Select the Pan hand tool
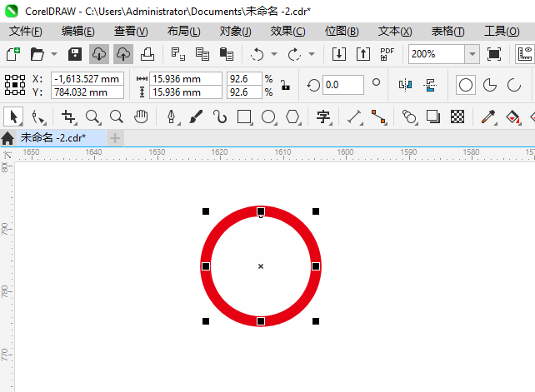This screenshot has width=535, height=392. 141,117
